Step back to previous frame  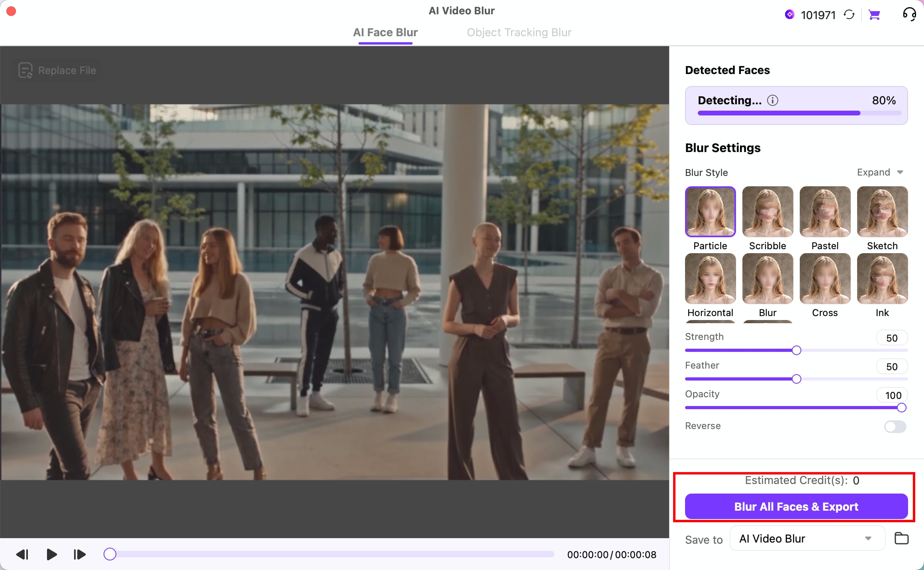[x=22, y=554]
